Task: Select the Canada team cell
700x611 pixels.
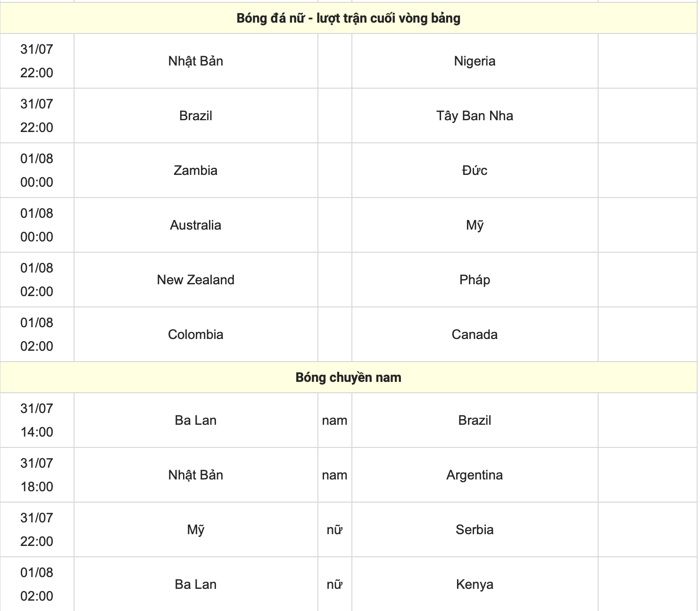Action: click(475, 334)
